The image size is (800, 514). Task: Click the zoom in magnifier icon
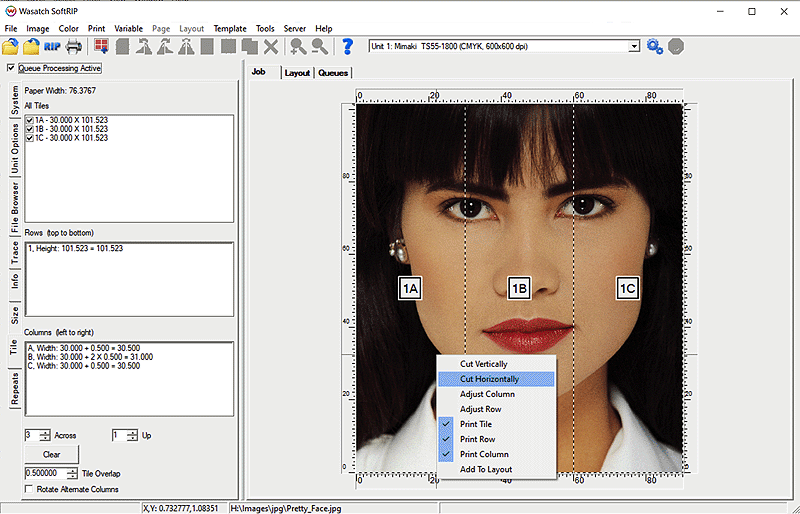(x=297, y=46)
